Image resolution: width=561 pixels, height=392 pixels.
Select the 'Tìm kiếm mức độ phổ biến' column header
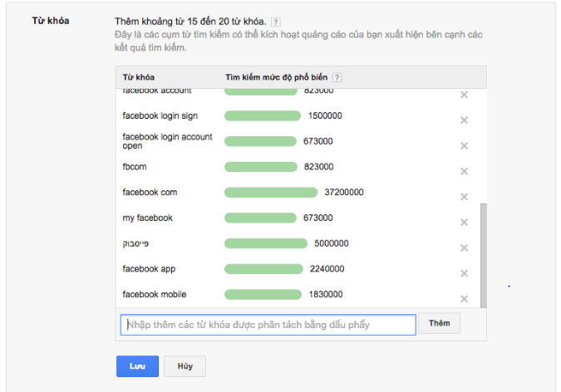tap(276, 77)
